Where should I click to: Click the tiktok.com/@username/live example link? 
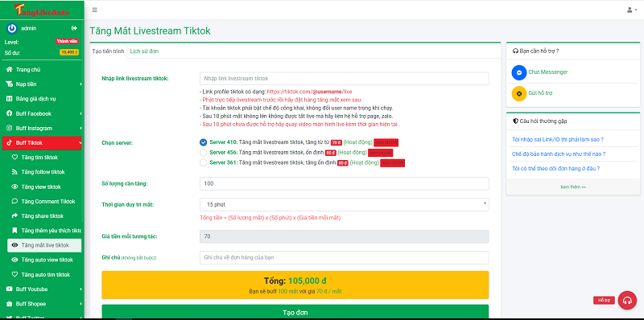click(310, 92)
